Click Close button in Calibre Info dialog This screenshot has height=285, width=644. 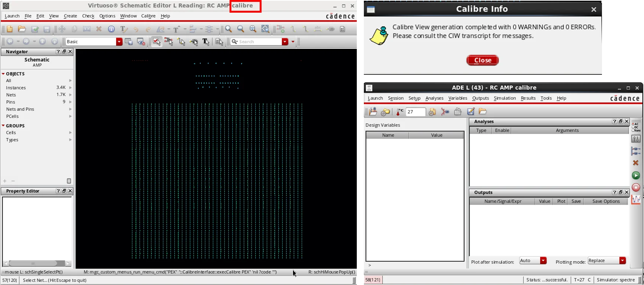[483, 60]
